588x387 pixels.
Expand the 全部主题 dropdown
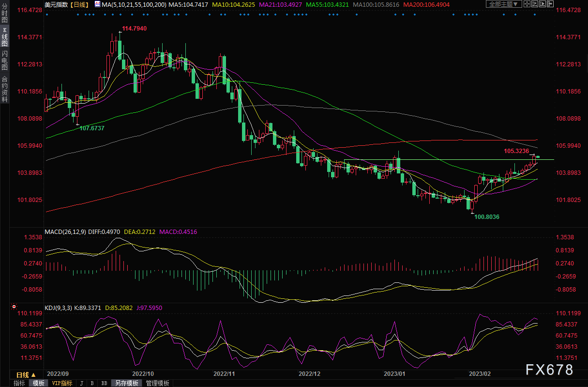click(x=504, y=4)
